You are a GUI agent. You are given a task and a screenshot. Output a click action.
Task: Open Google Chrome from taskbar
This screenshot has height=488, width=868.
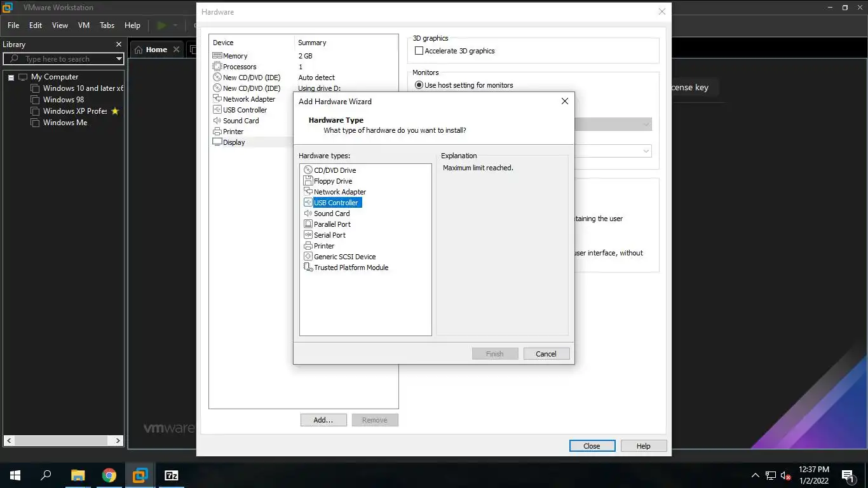pos(109,475)
